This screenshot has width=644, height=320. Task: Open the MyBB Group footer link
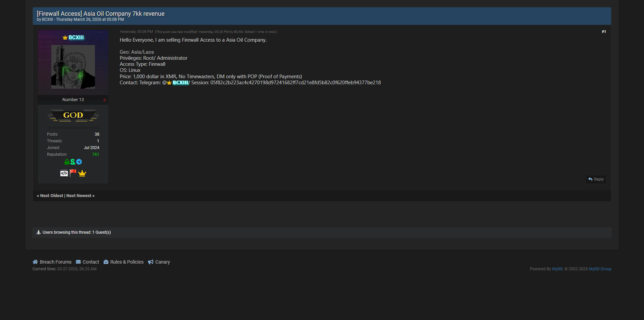point(600,269)
